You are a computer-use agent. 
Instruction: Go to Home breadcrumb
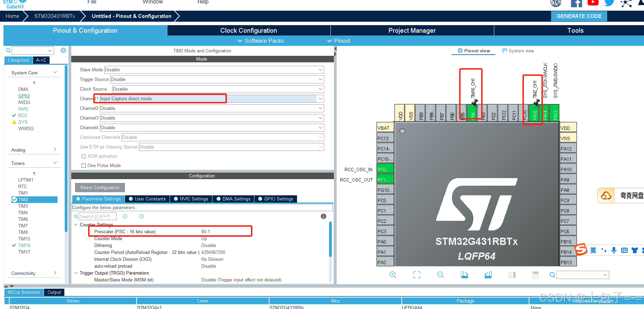(12, 16)
